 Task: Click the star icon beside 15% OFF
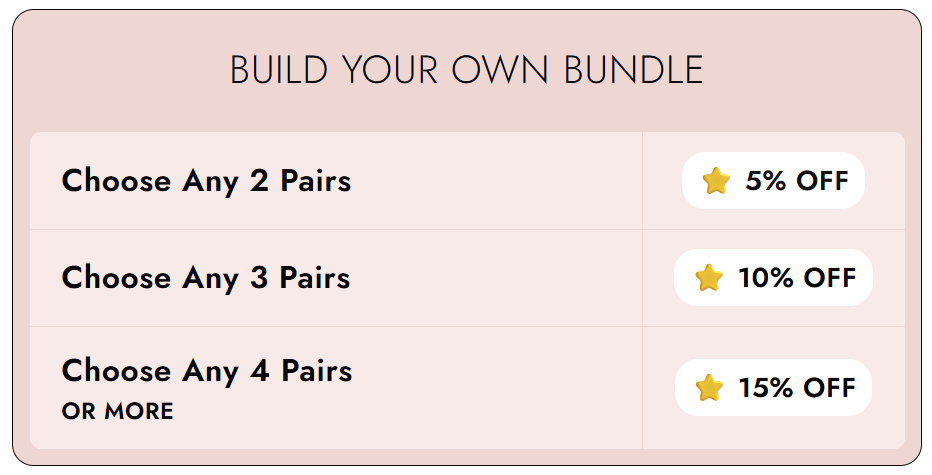click(709, 388)
